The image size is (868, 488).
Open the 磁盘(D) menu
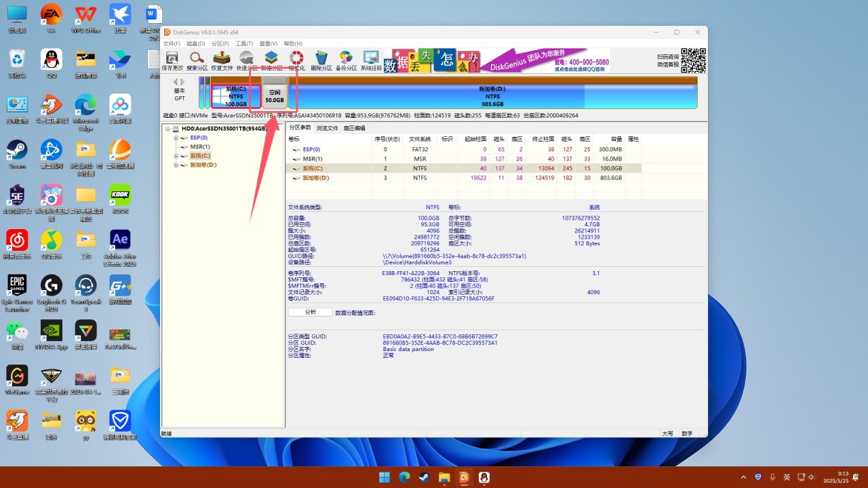click(196, 43)
